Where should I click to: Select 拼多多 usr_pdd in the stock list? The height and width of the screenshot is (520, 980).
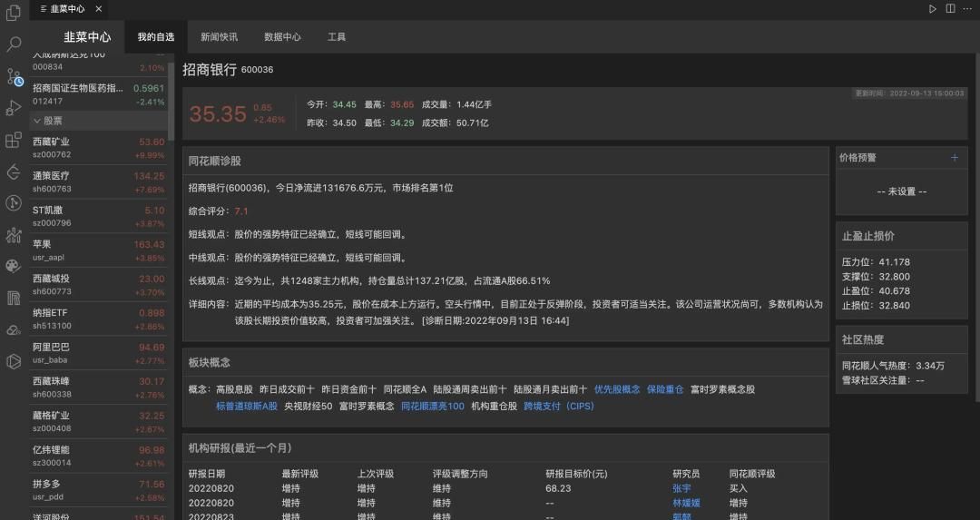(98, 490)
